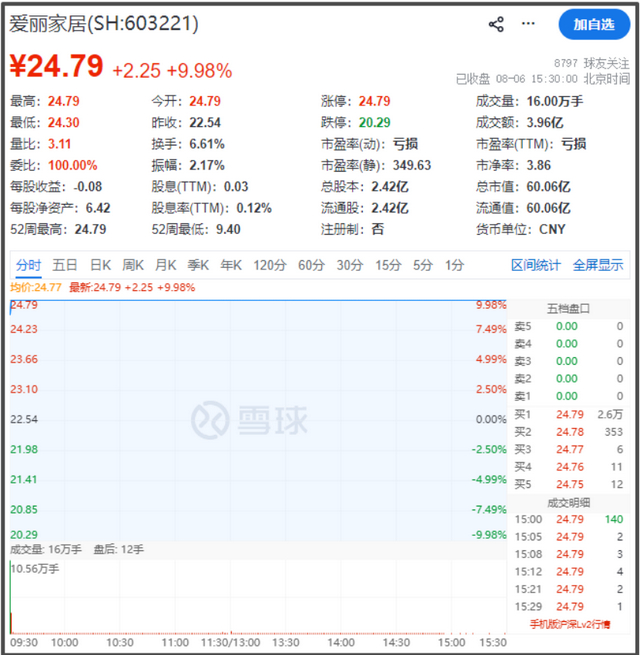
Task: Click the 15:29 trade detail row
Action: point(569,607)
